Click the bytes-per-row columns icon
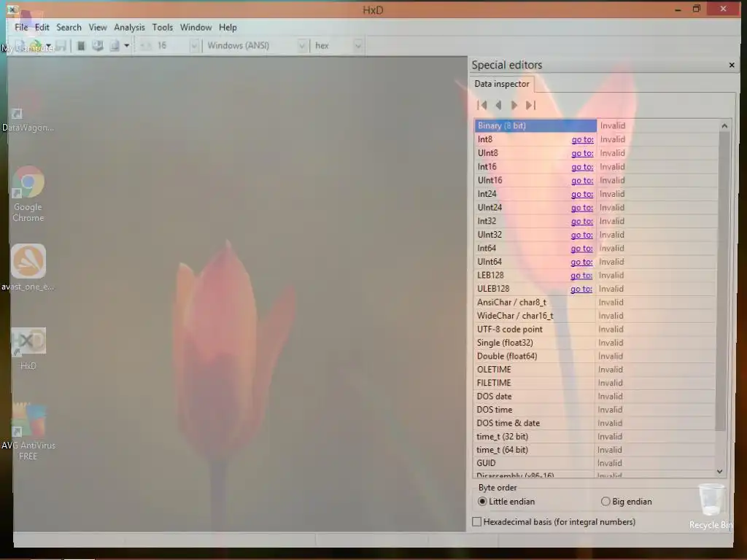 click(x=146, y=46)
